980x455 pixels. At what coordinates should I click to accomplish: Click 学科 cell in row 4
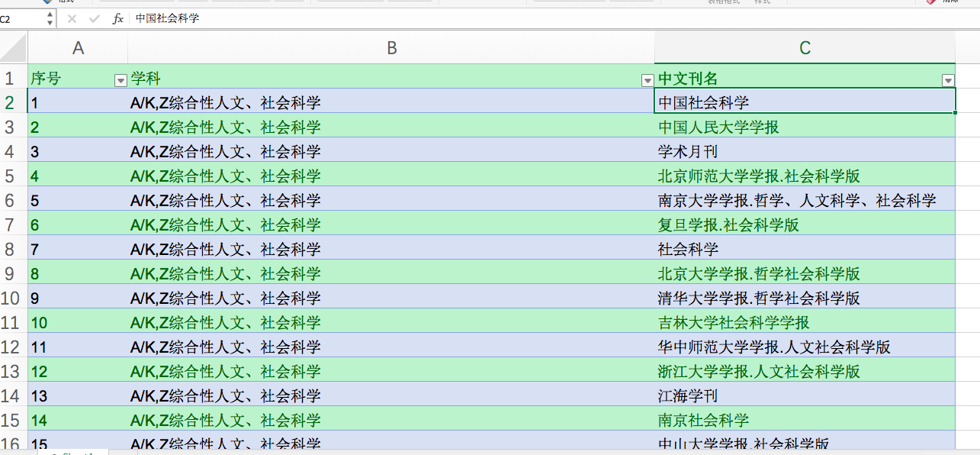(391, 151)
